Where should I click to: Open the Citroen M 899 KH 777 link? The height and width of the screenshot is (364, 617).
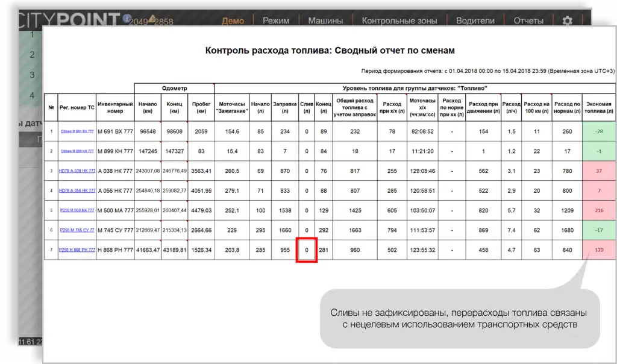click(77, 151)
